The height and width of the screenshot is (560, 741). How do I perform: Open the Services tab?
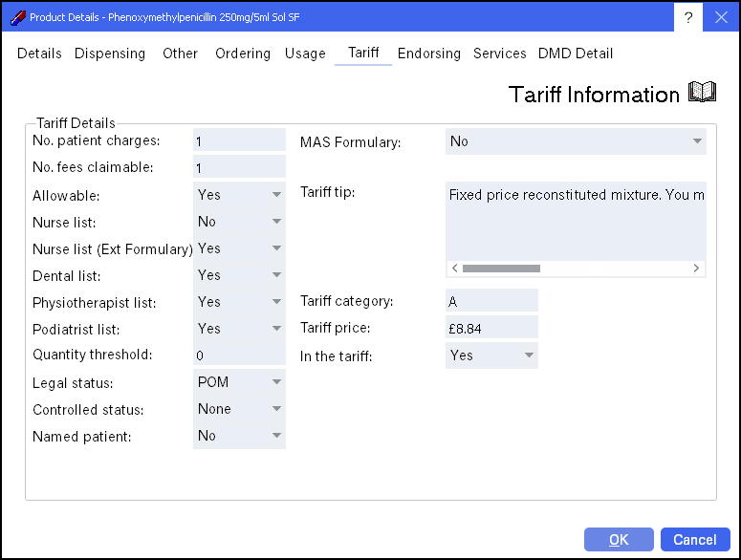coord(499,54)
